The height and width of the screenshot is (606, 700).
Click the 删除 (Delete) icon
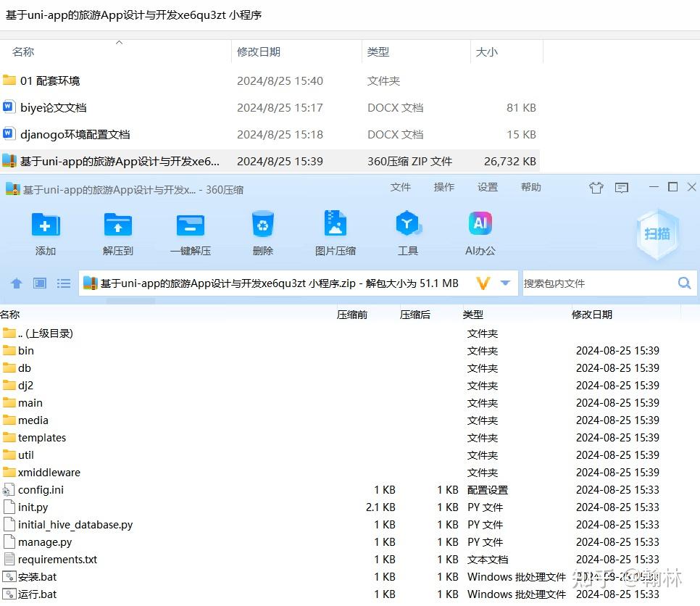(262, 226)
